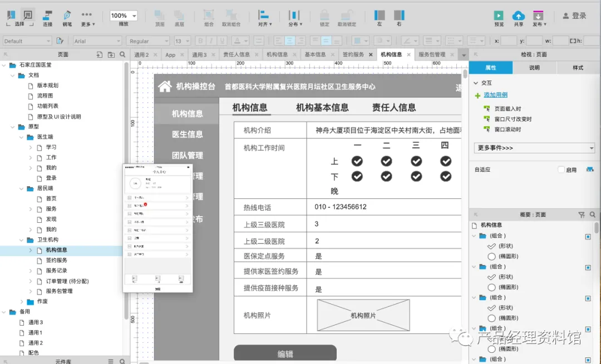Viewport: 601px width, 364px height.
Task: Toggle vertical middle alignment button
Action: [x=326, y=41]
